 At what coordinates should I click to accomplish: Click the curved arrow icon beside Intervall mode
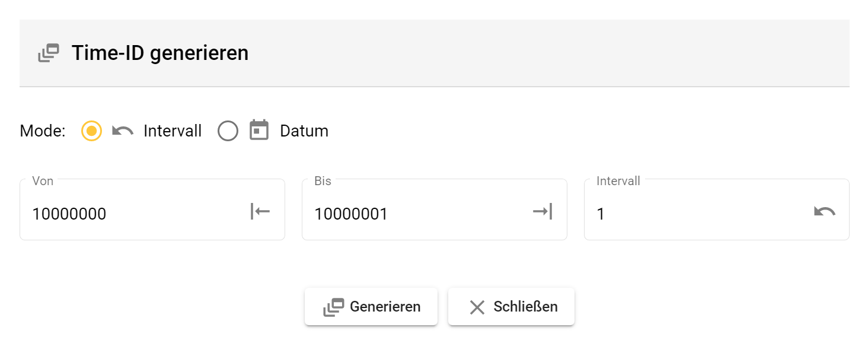123,131
